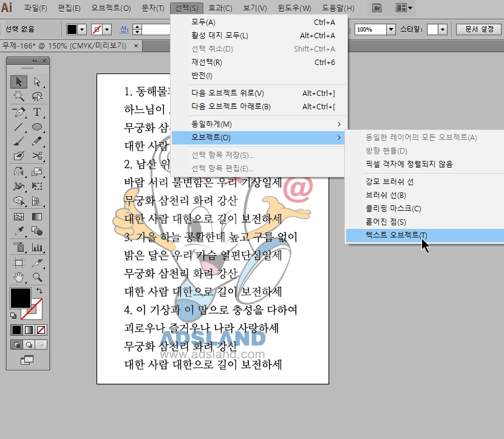Open Adobe Bridge with the Br icon
The height and width of the screenshot is (439, 504).
click(377, 9)
